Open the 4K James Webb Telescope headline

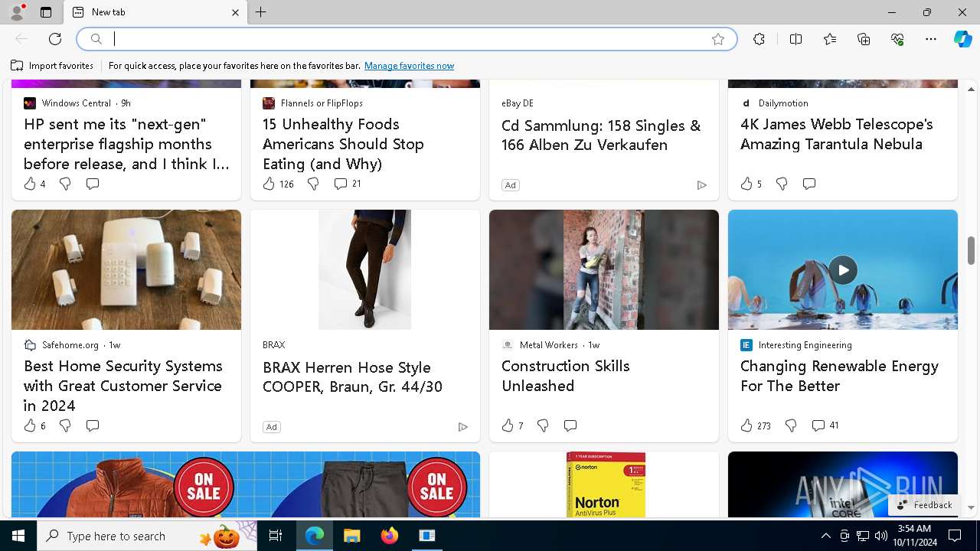(x=837, y=134)
